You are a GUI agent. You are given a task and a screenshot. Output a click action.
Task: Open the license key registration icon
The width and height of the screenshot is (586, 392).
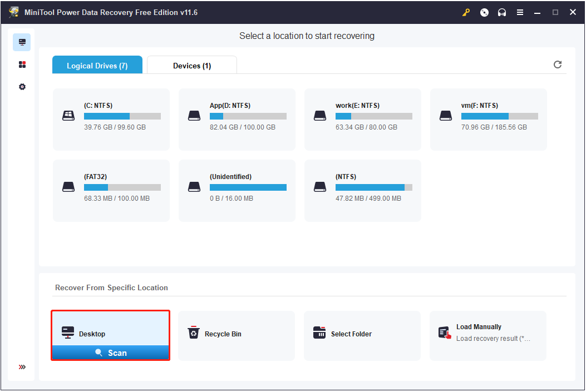tap(466, 12)
